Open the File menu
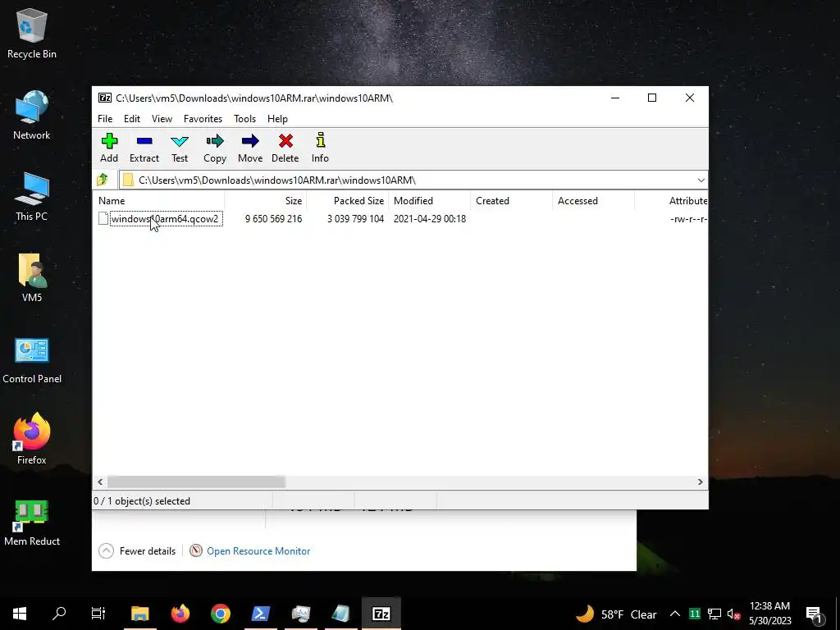This screenshot has width=840, height=630. pyautogui.click(x=105, y=119)
